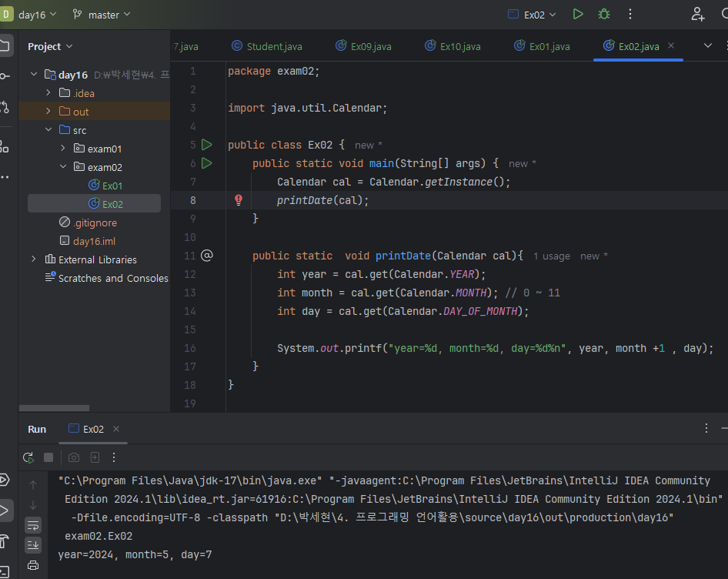This screenshot has width=728, height=579.
Task: Toggle scroll to end of console
Action: click(33, 545)
